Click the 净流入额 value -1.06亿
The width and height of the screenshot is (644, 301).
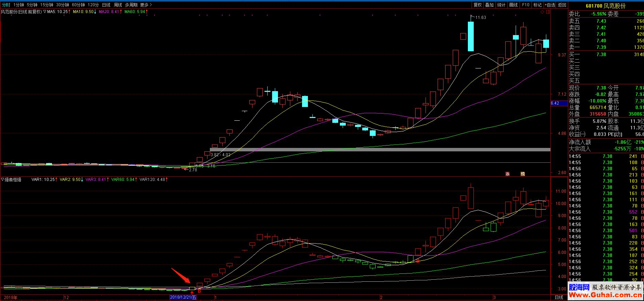pos(623,142)
